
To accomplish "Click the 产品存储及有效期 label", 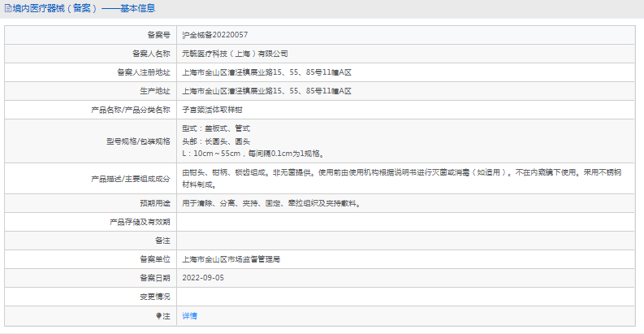I will coord(140,222).
